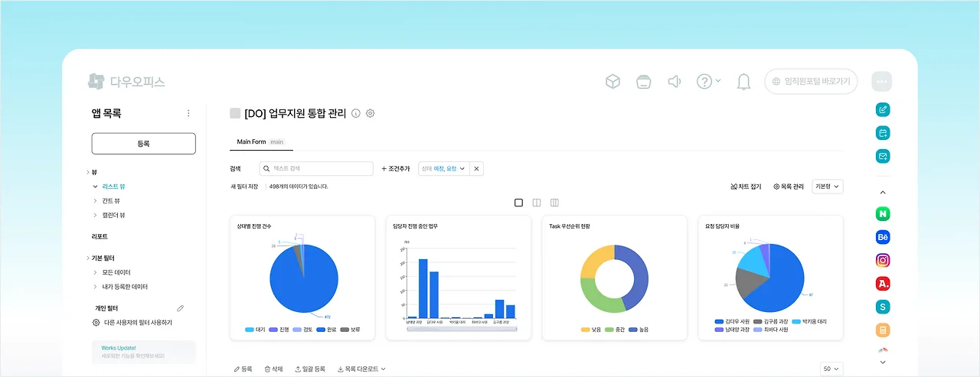980x377 pixels.
Task: Open app settings gear next to title
Action: click(371, 113)
